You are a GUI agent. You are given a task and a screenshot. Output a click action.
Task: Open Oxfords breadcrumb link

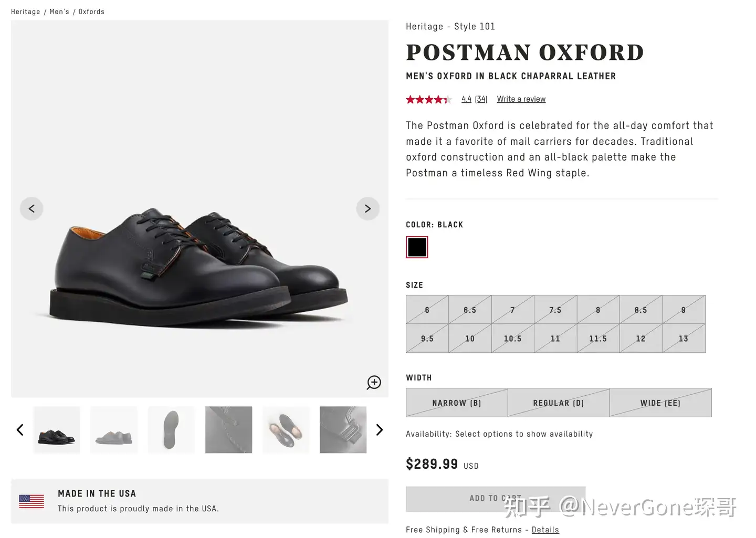tap(91, 12)
